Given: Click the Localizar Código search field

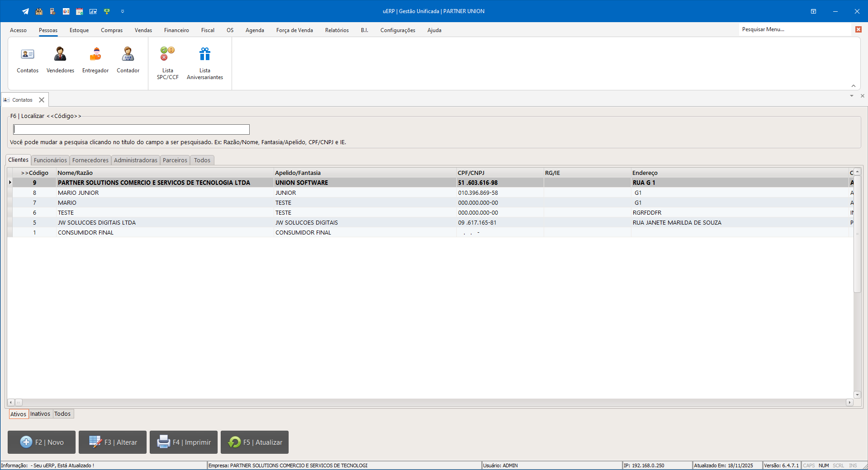Looking at the screenshot, I should point(131,130).
